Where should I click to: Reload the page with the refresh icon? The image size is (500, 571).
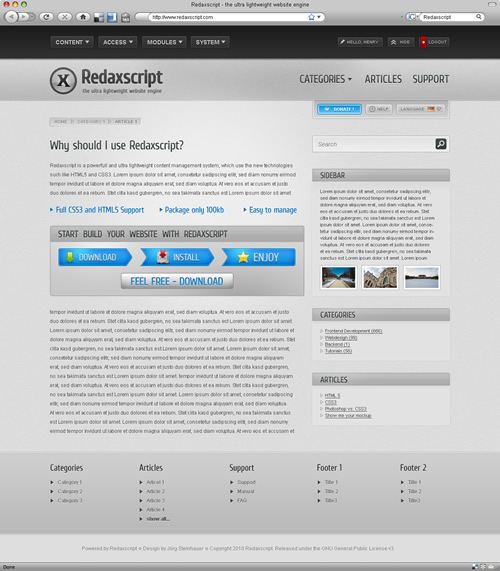pos(46,17)
